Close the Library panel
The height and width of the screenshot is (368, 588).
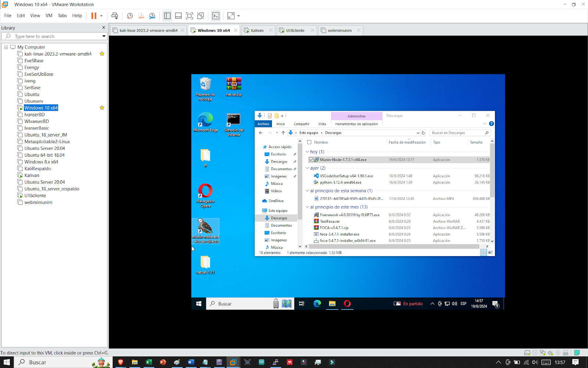click(104, 28)
